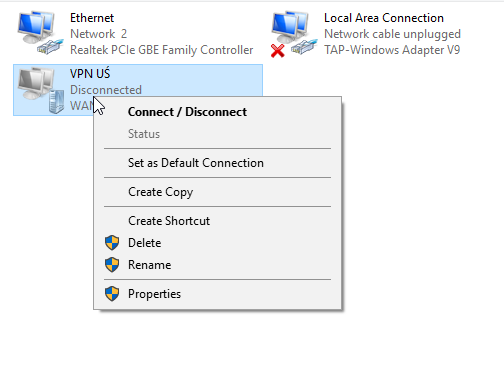Click the shield icon beside Delete

pos(112,243)
